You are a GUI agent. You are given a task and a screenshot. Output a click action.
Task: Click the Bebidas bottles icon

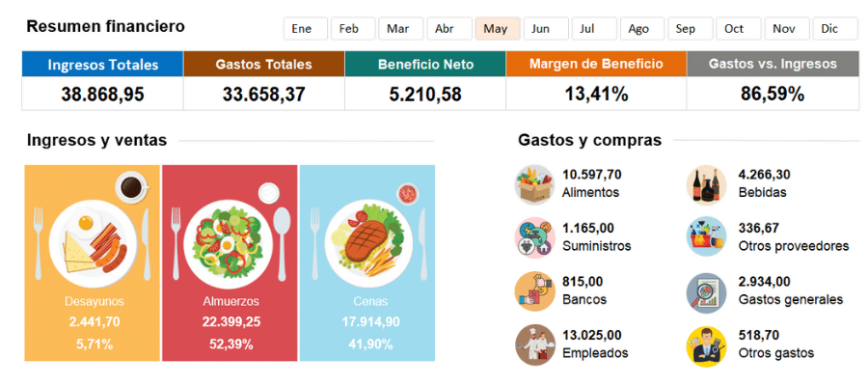coord(706,185)
